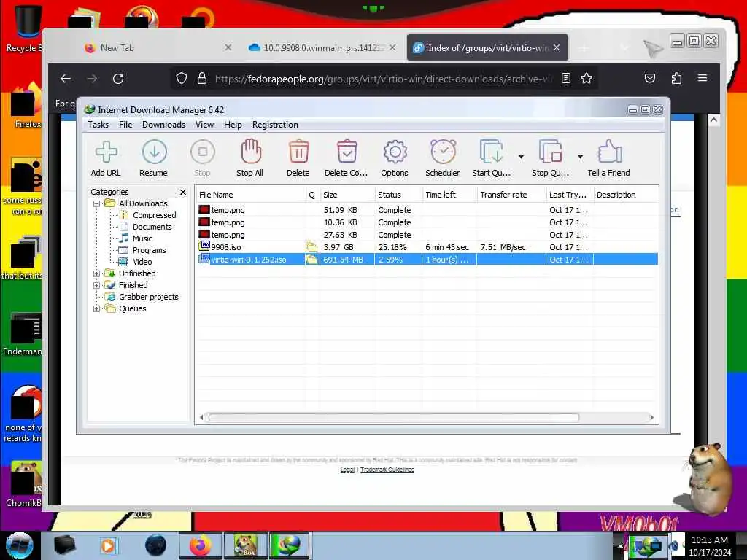Click Tell a Friend thumbs-up icon
The height and width of the screenshot is (560, 747).
609,158
